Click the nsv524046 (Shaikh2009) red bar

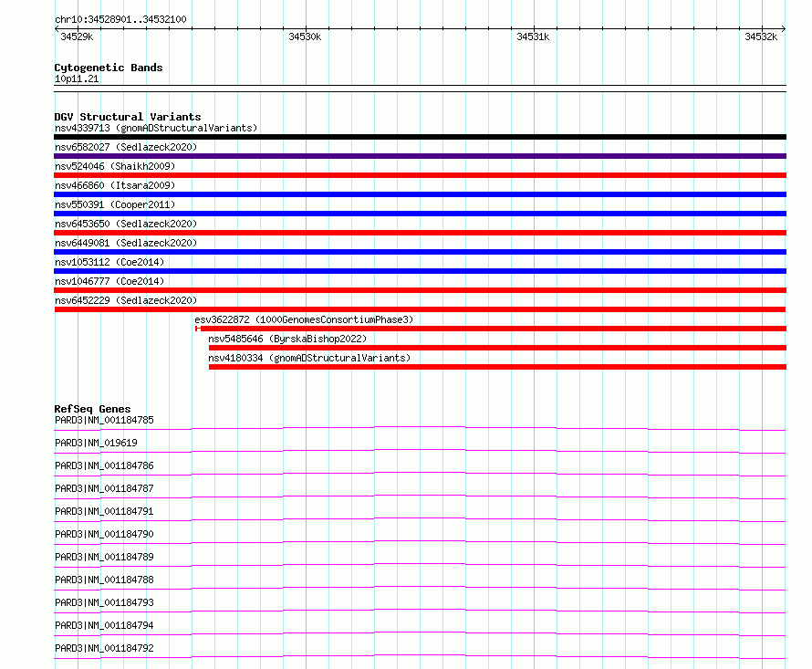tap(420, 175)
